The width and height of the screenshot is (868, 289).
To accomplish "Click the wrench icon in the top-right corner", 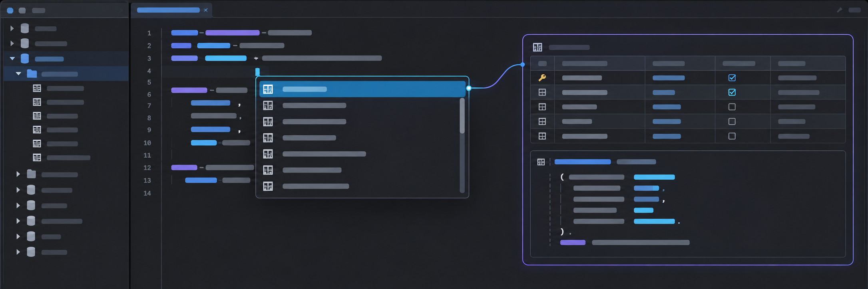I will click(839, 10).
